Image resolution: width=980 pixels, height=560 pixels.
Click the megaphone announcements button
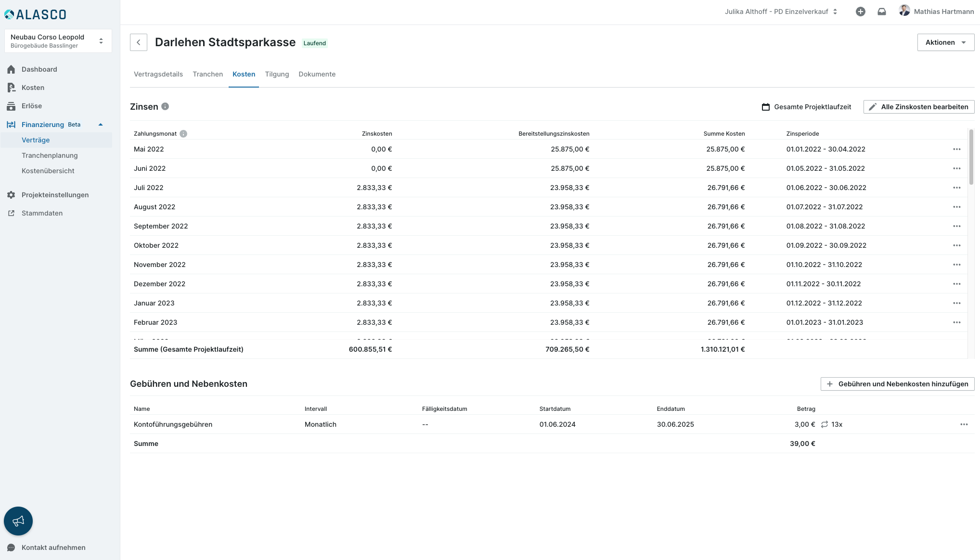coord(18,521)
